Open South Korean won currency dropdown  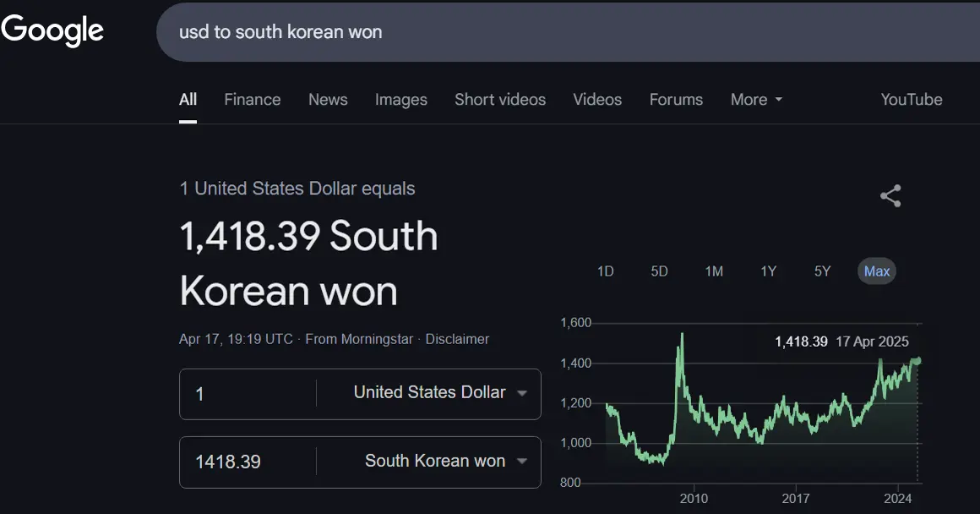[444, 462]
